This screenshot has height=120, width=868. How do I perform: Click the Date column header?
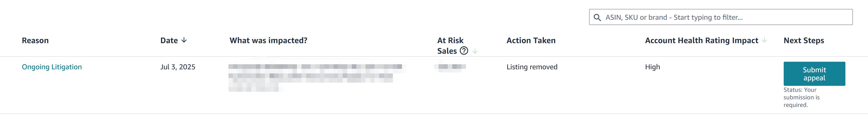169,41
